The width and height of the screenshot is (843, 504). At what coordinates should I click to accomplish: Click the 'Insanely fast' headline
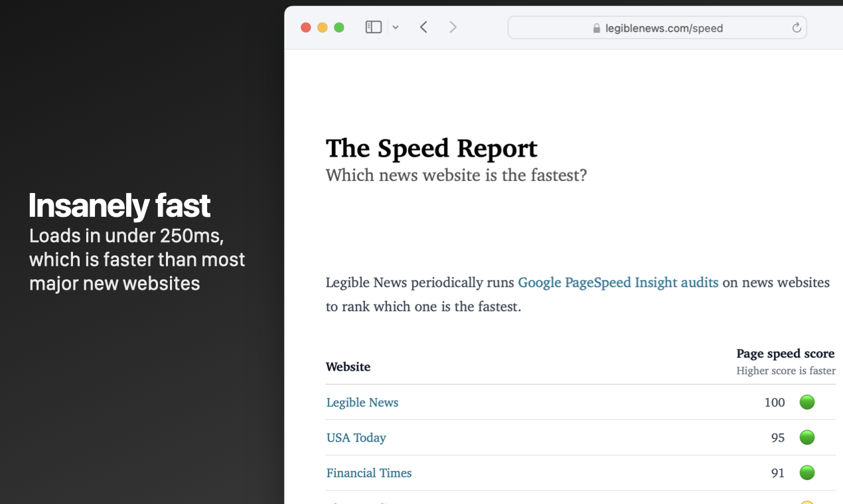tap(119, 206)
